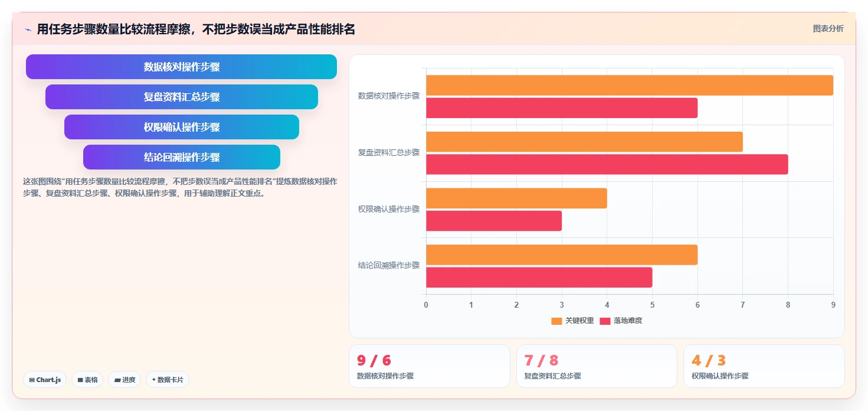This screenshot has height=411, width=868.
Task: Select the 数据核对操作步骤 funnel bar
Action: (x=181, y=67)
